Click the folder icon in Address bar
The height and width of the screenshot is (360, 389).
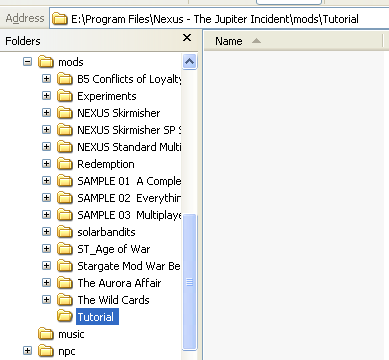60,19
